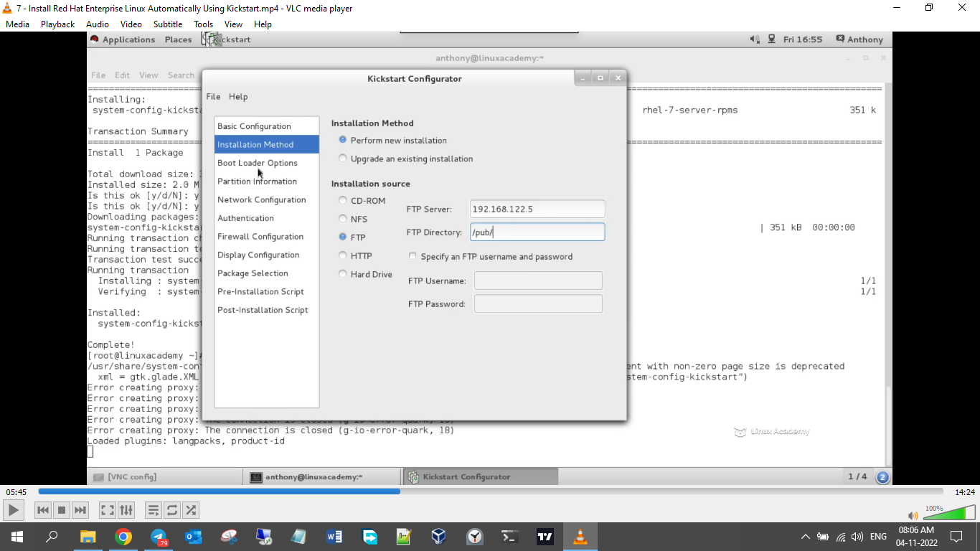Open GNOME Applications menu

coord(122,39)
